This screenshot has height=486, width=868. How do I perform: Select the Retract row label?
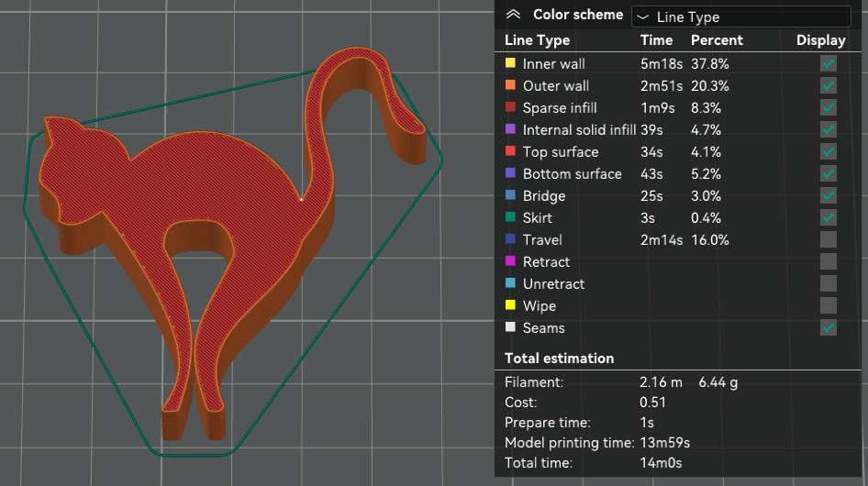[546, 262]
